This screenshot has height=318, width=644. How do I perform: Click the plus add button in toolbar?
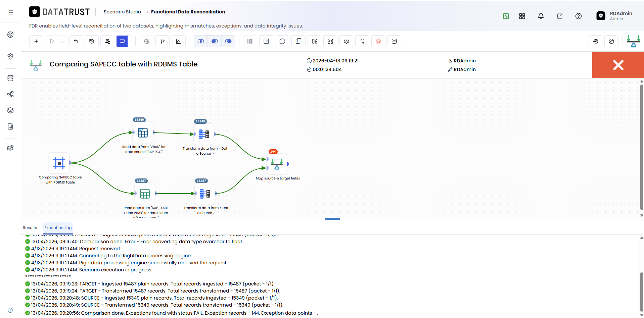pyautogui.click(x=36, y=41)
